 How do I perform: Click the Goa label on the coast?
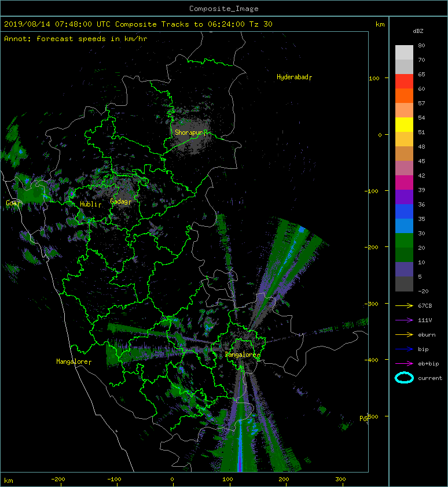(x=13, y=203)
